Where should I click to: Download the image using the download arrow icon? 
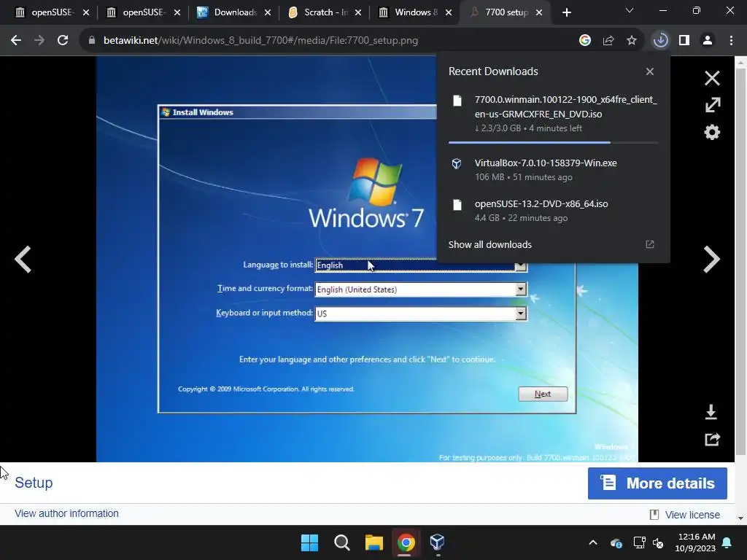click(x=711, y=412)
